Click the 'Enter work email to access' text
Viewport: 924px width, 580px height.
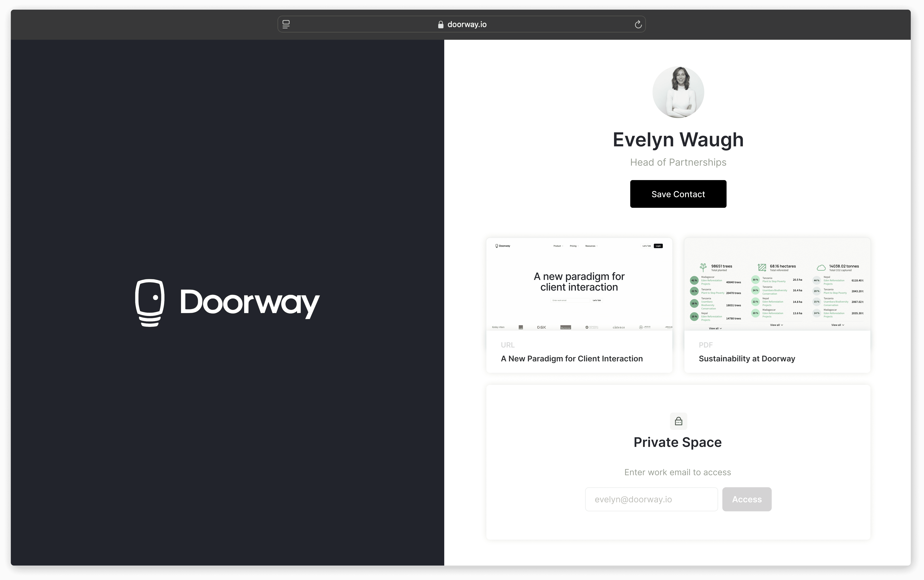click(678, 472)
